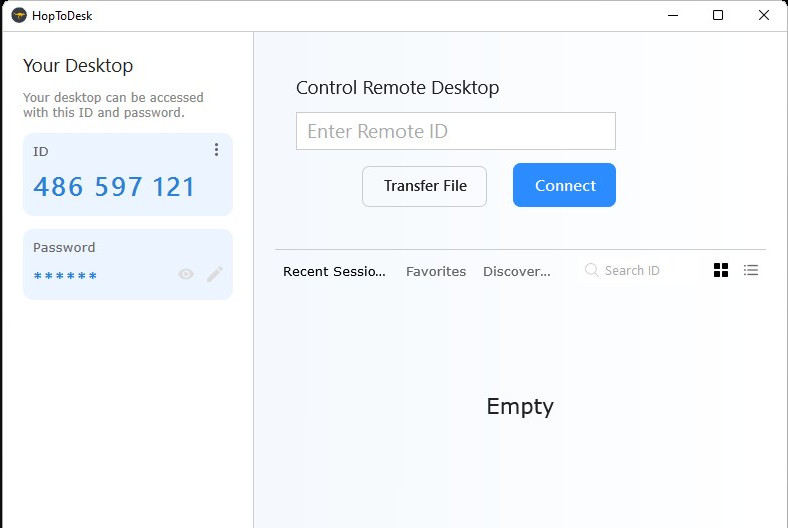This screenshot has width=788, height=528.
Task: Open the Recent Sessions tab
Action: (334, 271)
